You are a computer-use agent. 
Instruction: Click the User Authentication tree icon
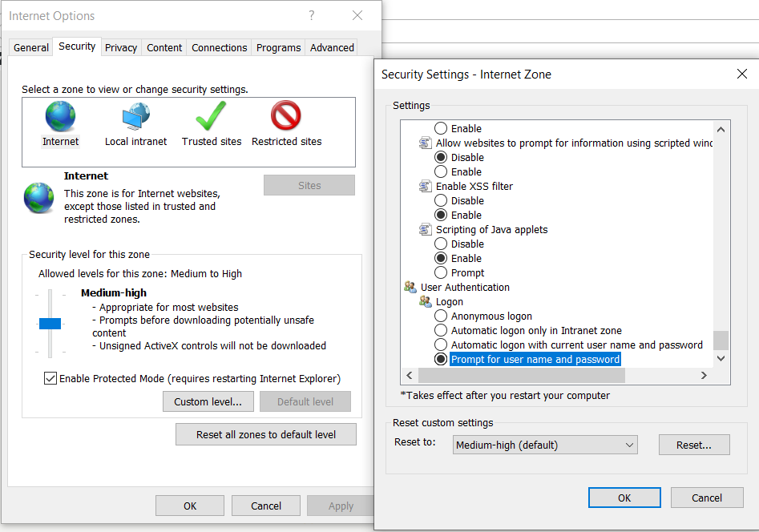point(410,288)
